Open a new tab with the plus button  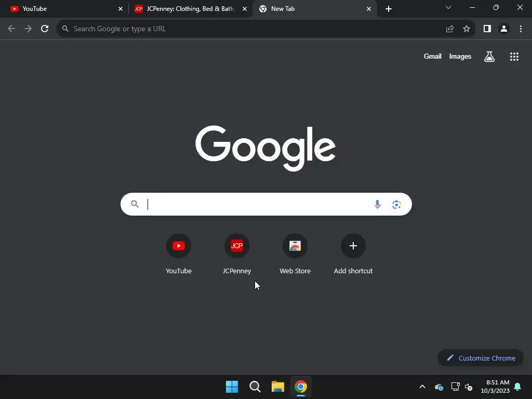tap(389, 9)
